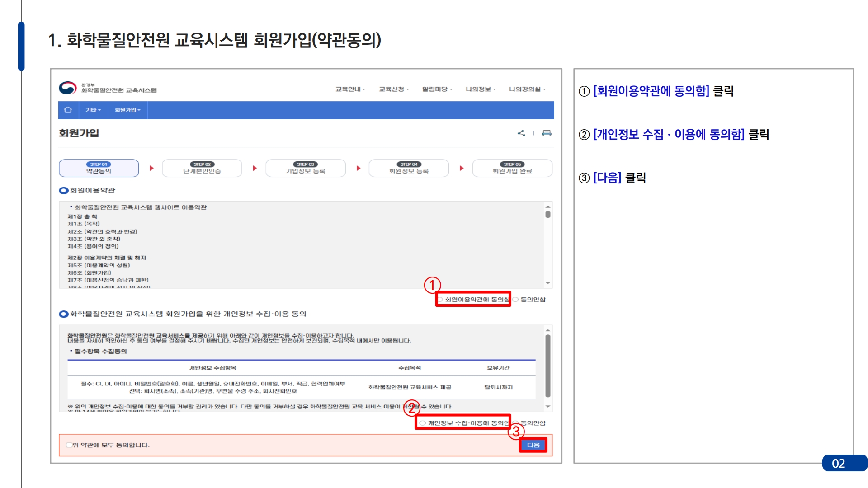Image resolution: width=868 pixels, height=488 pixels.
Task: Click the down arrow on terms scrollbar
Action: tap(548, 283)
